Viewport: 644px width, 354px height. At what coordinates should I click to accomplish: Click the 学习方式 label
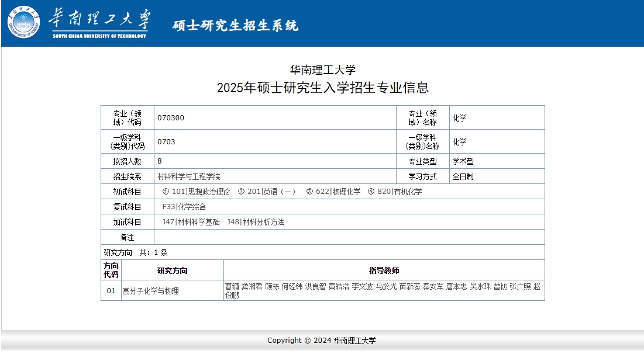click(423, 176)
